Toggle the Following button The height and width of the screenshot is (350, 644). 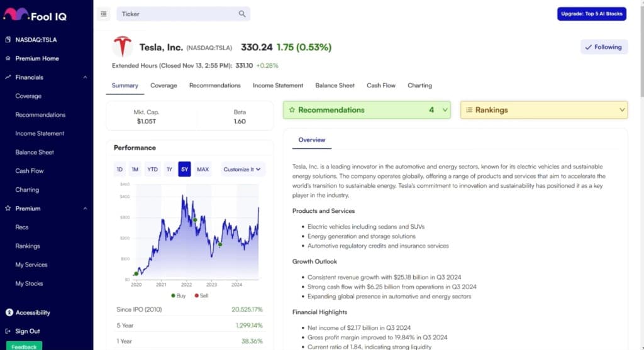[604, 47]
